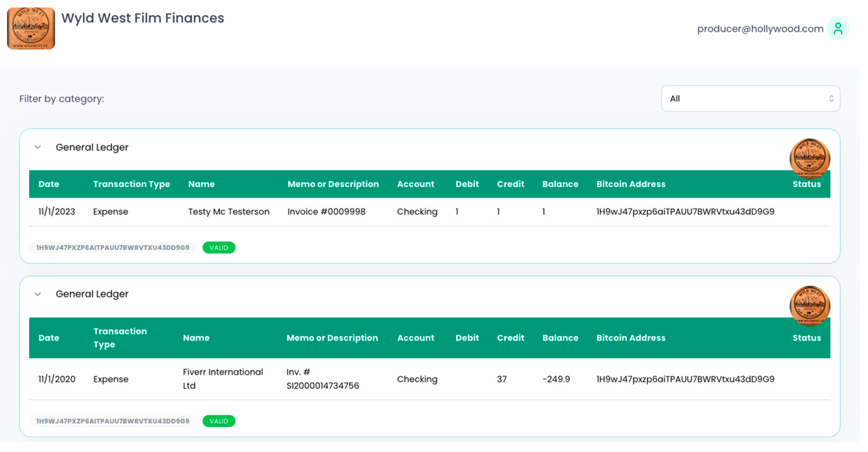This screenshot has width=868, height=452.
Task: Open the Filter by category dropdown
Action: click(x=750, y=99)
